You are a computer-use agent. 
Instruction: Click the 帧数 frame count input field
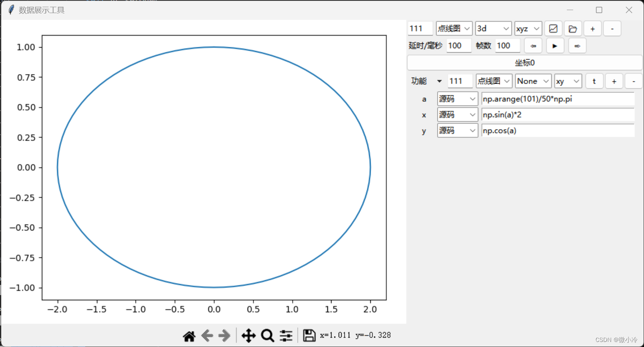pos(508,46)
